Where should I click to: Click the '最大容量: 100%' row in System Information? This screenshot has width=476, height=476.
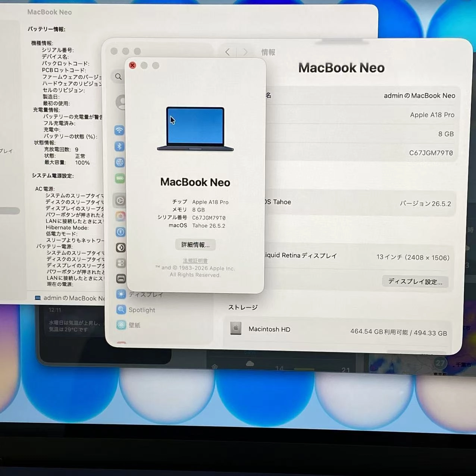pyautogui.click(x=67, y=162)
